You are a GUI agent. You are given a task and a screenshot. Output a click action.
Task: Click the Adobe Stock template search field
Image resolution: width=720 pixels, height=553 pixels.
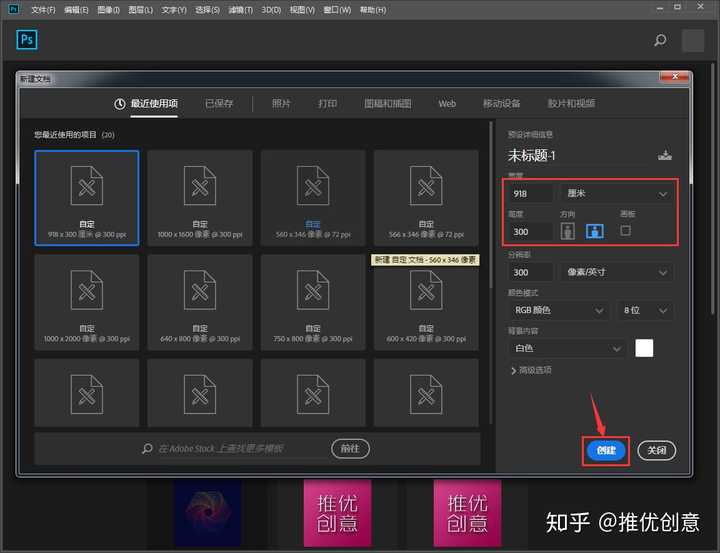pos(220,448)
